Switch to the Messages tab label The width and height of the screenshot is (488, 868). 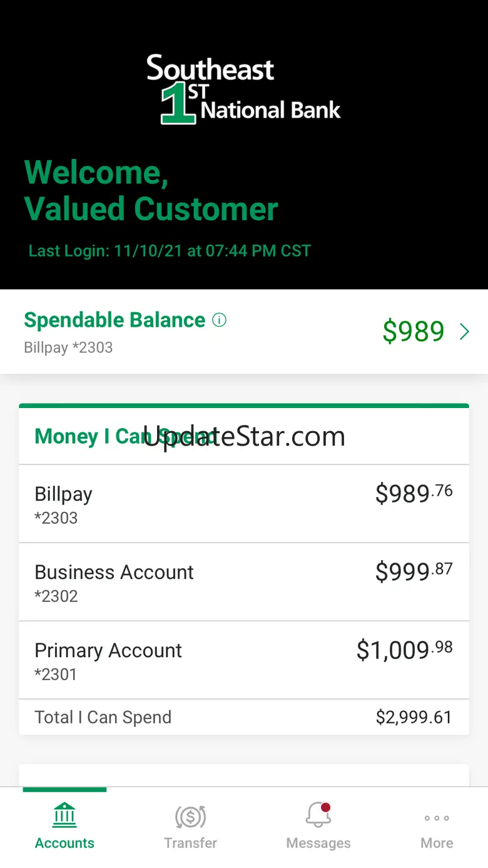[x=318, y=843]
